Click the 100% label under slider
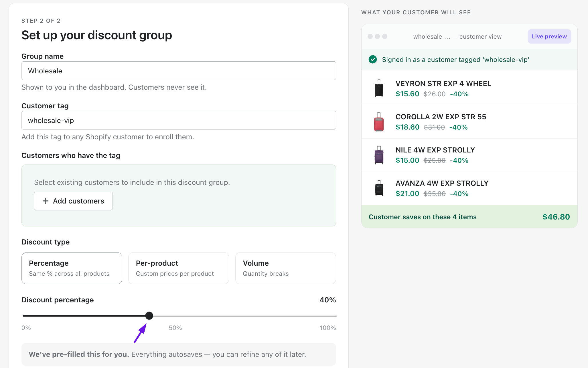Screen dimensions: 588x368 pos(328,328)
